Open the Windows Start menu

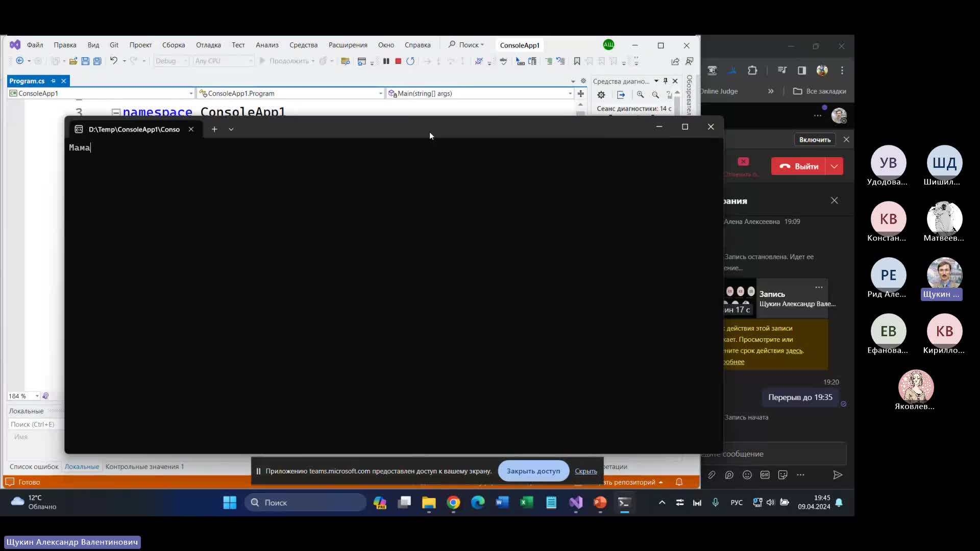coord(230,503)
